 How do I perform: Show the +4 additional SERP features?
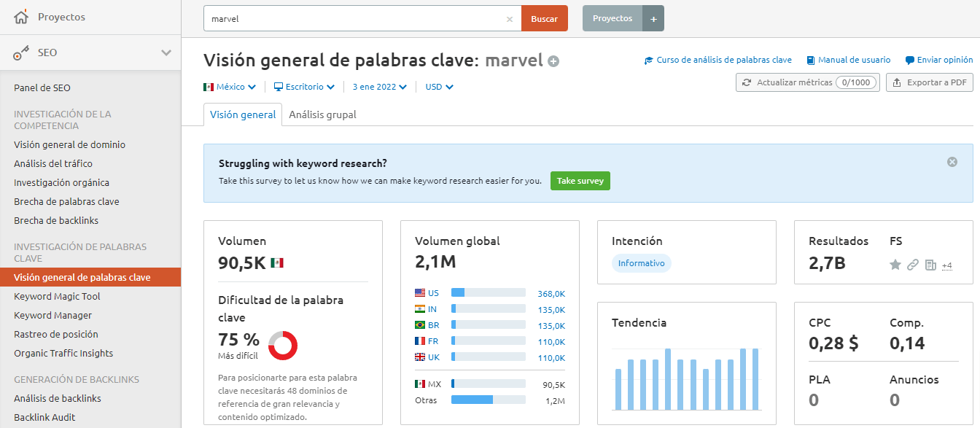click(x=947, y=265)
